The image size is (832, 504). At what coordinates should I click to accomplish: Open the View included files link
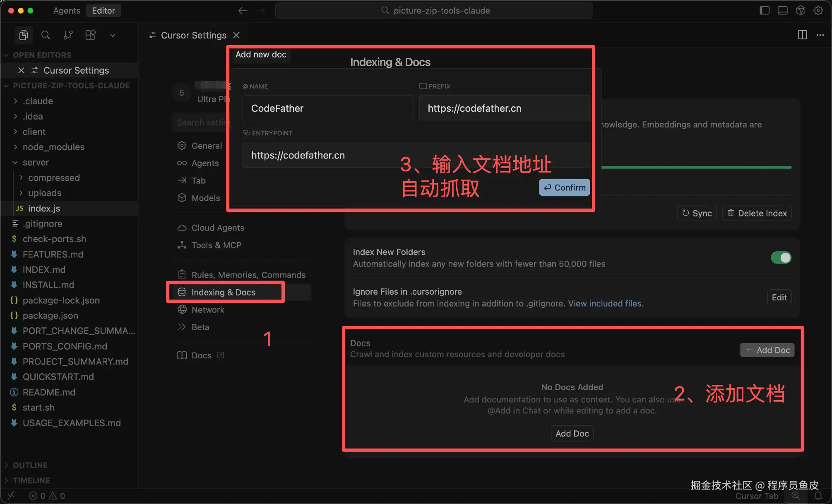coord(605,303)
